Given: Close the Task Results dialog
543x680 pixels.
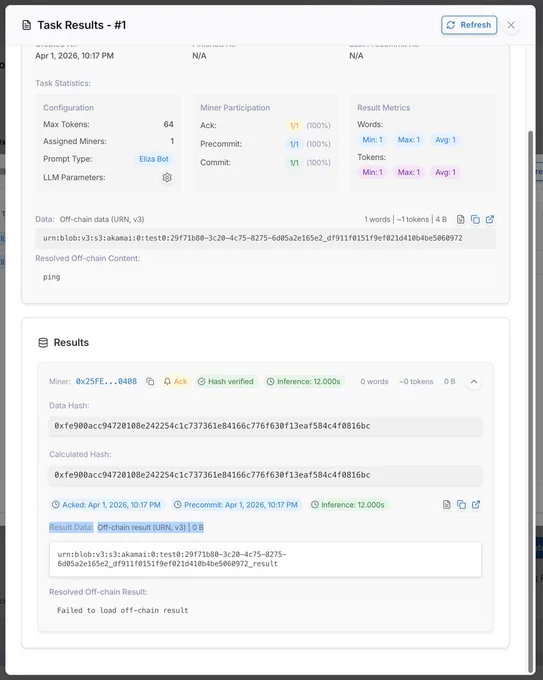Looking at the screenshot, I should pos(511,25).
